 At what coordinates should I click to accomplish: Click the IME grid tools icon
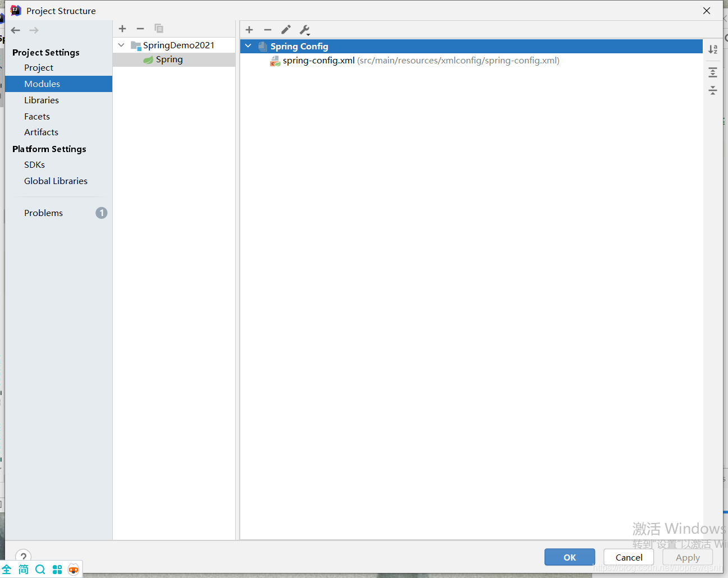pyautogui.click(x=57, y=570)
